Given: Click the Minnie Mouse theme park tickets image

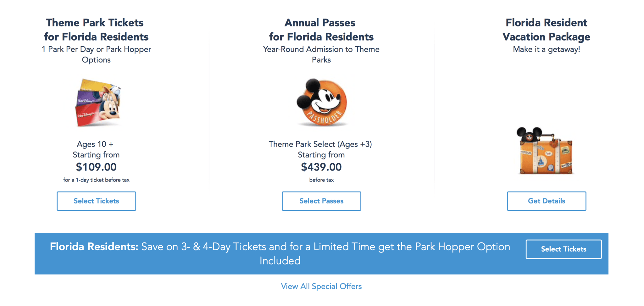Looking at the screenshot, I should [98, 103].
